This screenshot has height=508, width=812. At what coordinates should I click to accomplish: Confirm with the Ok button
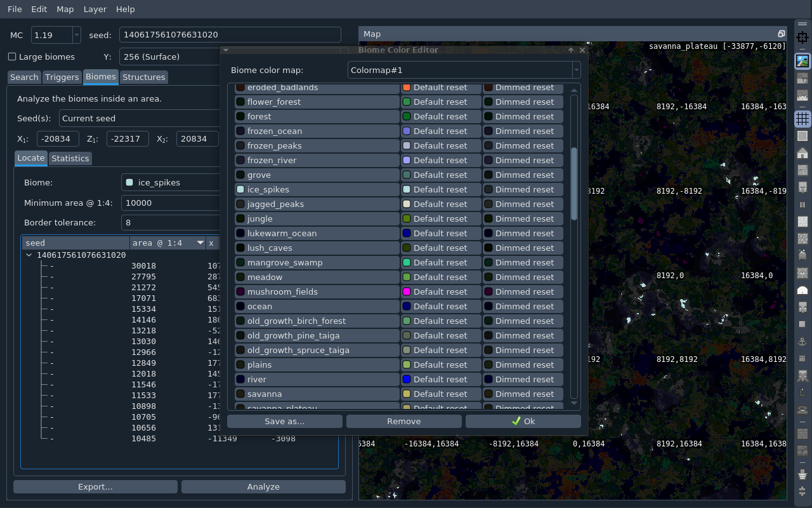[523, 421]
